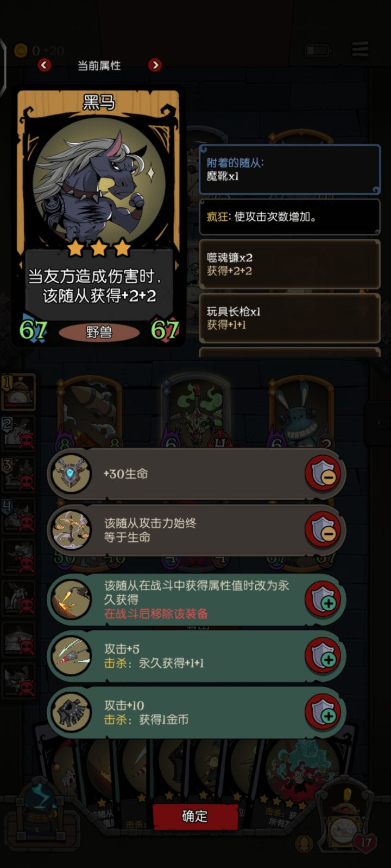This screenshot has width=391, height=868.
Task: Remove the 攻击力始终等于生命 equipment via minus shield
Action: click(323, 530)
